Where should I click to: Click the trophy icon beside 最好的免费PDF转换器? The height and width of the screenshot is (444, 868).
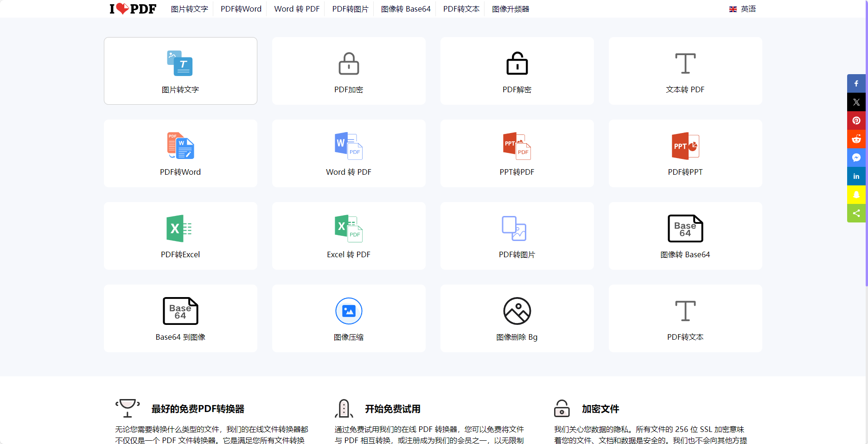tap(128, 408)
